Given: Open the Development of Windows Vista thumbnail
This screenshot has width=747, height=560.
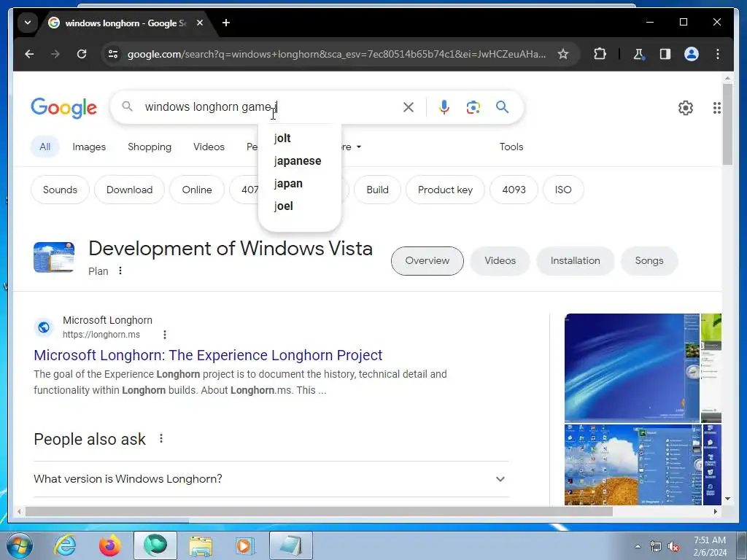Looking at the screenshot, I should point(54,257).
